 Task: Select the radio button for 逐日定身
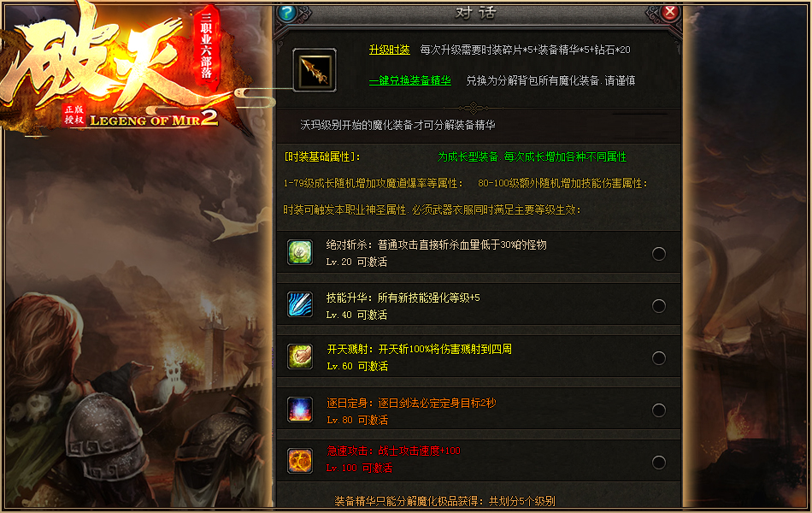click(x=659, y=410)
